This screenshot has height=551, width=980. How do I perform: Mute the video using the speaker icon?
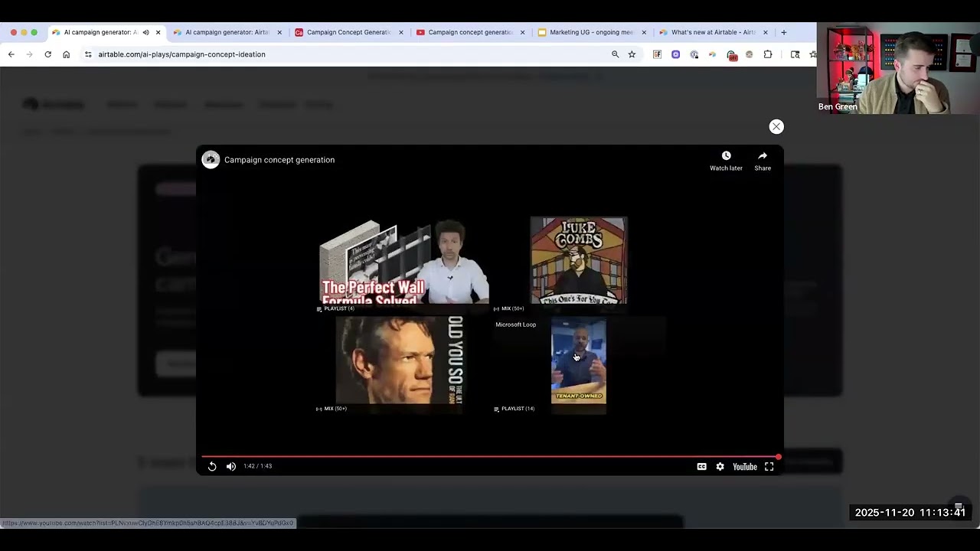coord(231,466)
